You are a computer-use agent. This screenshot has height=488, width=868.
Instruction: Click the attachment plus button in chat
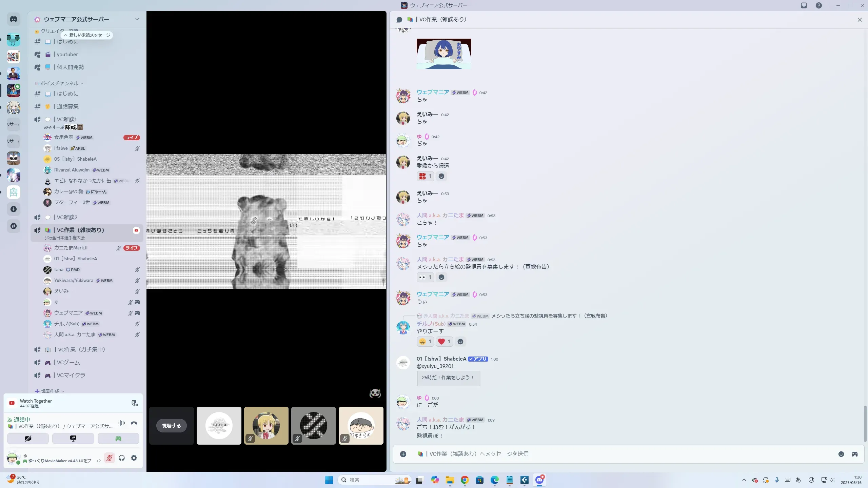(x=403, y=454)
